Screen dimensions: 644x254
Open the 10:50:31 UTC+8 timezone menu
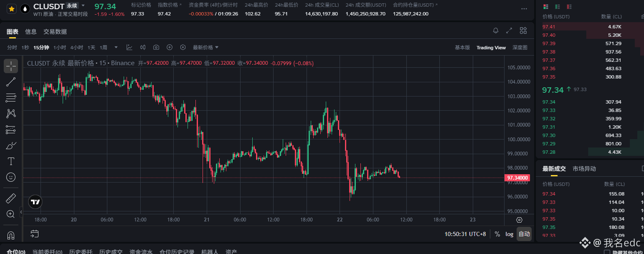pyautogui.click(x=465, y=234)
